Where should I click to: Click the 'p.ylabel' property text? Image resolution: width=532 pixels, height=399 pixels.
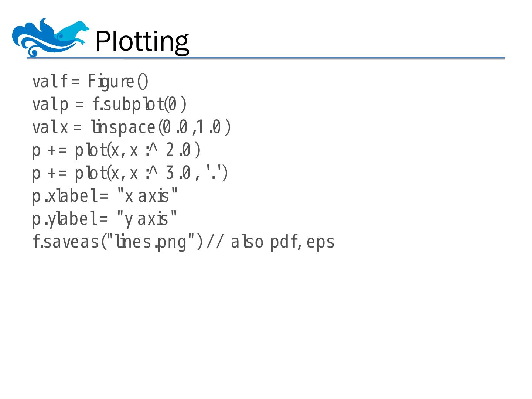point(65,219)
